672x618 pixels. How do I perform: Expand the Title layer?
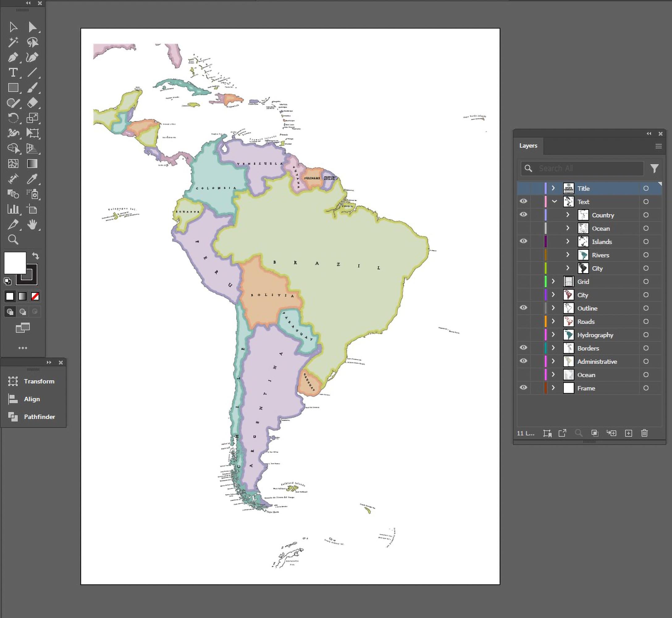(x=553, y=188)
